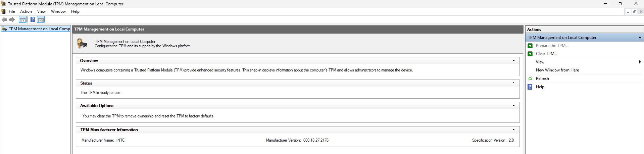Collapse the Status section
The width and height of the screenshot is (644, 154).
pos(513,83)
